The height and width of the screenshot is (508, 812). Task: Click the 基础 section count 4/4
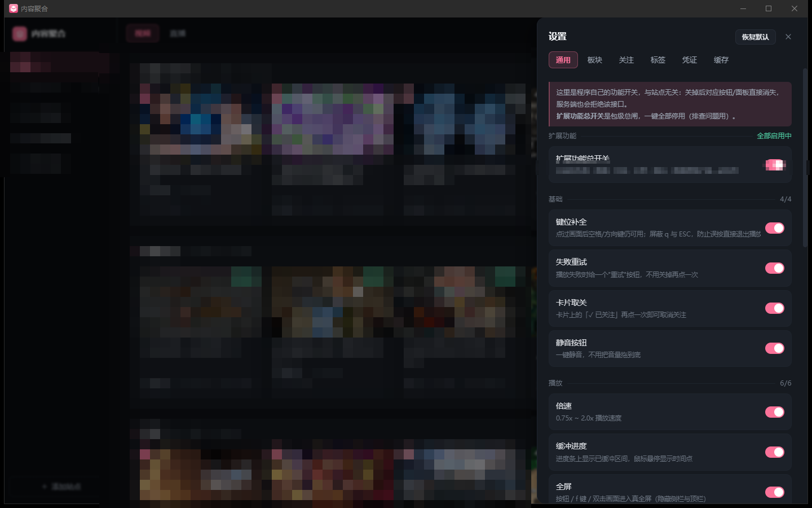[785, 199]
